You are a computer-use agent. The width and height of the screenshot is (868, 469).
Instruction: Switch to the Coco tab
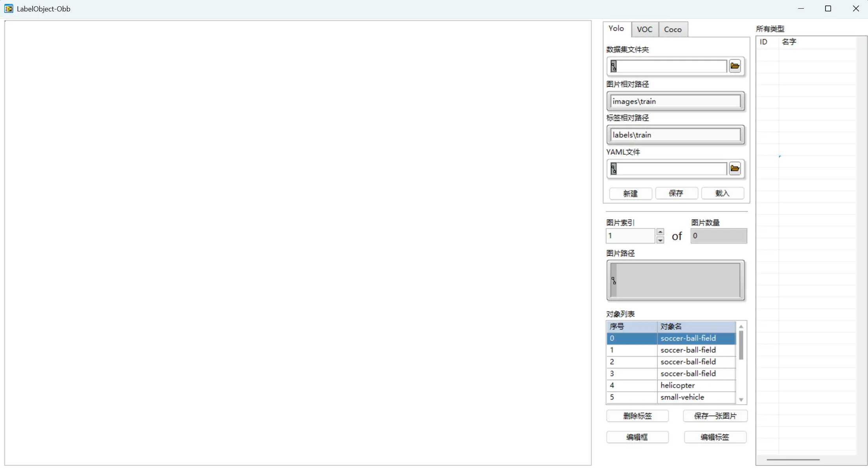pos(673,29)
